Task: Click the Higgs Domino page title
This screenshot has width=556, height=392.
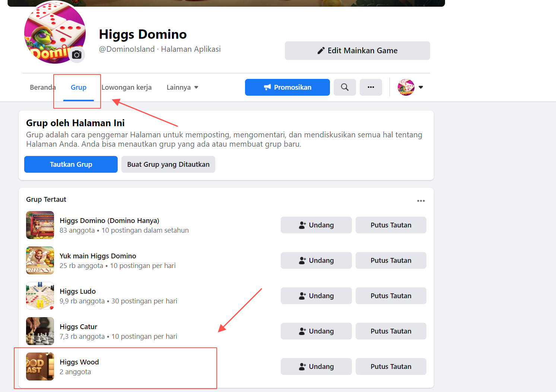Action: [143, 34]
